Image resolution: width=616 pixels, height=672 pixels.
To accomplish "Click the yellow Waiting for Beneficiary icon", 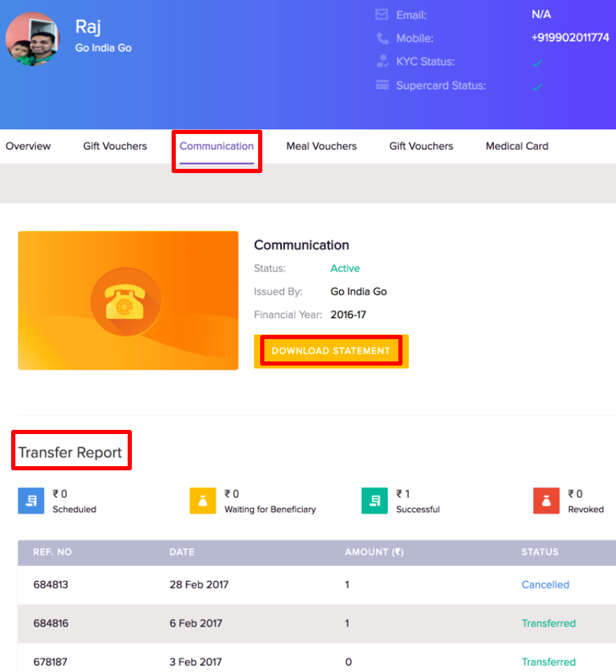I will pyautogui.click(x=202, y=500).
